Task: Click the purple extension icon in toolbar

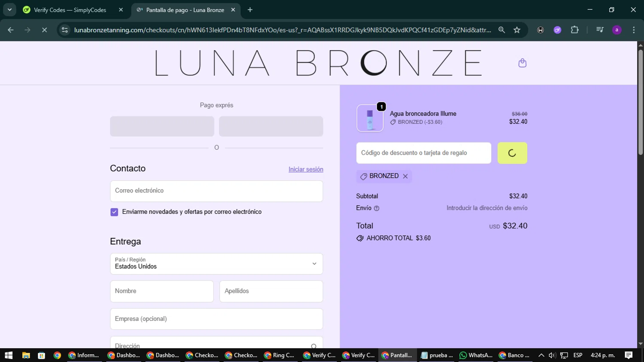Action: [x=557, y=30]
